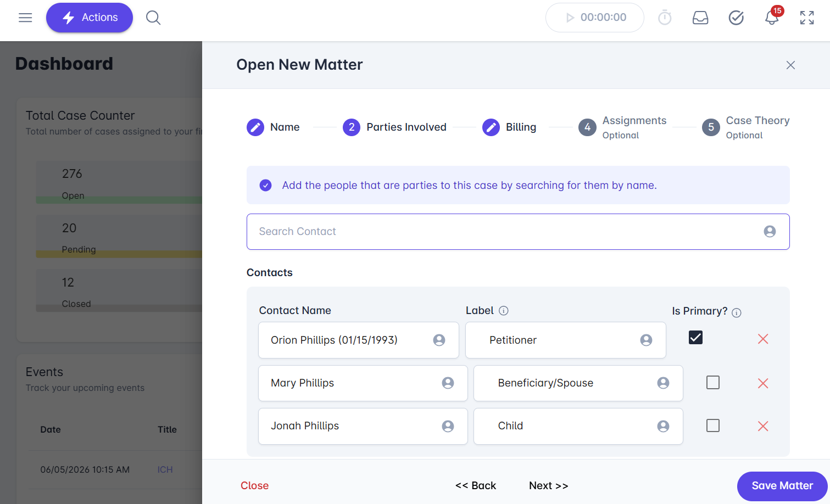Open Orion Phillips contact name dropdown
This screenshot has width=830, height=504.
point(359,340)
